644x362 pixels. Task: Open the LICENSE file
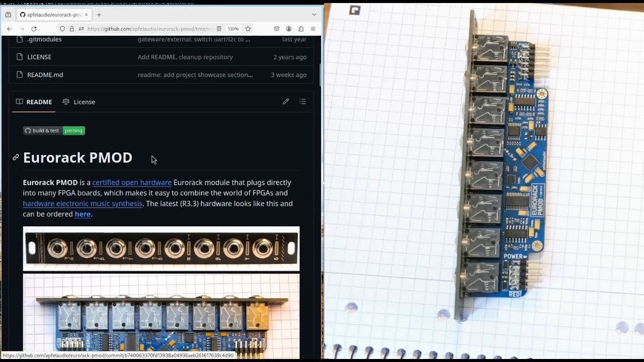[39, 57]
